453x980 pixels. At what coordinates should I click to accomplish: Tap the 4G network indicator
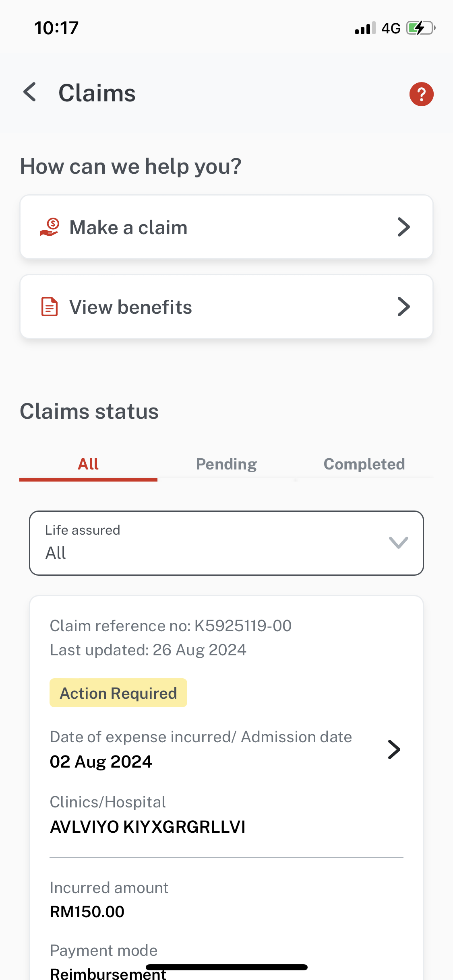pos(391,28)
